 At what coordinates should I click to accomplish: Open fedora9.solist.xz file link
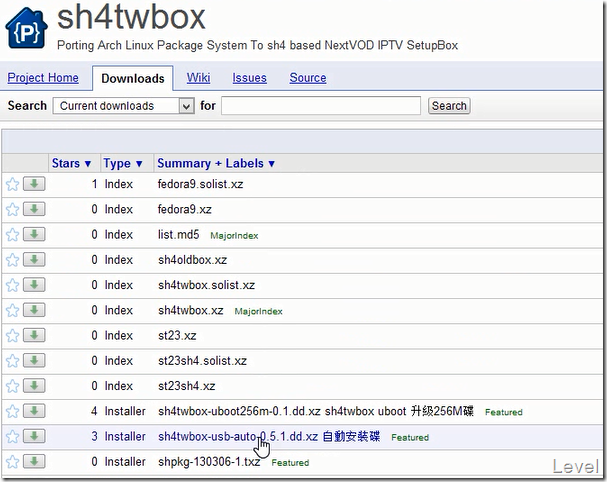pos(201,184)
